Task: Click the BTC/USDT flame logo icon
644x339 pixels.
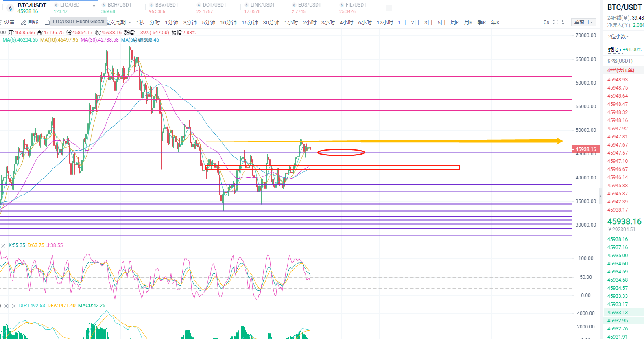Action: point(10,8)
